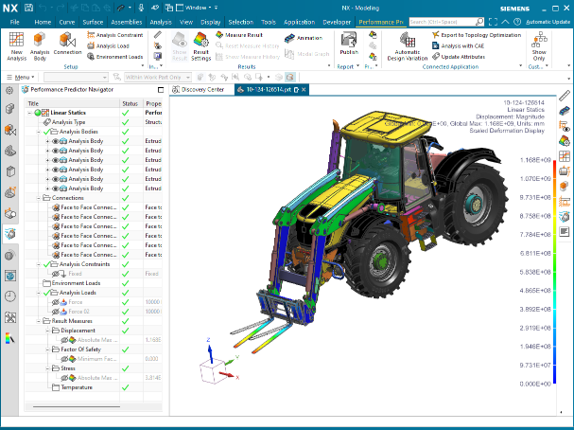Toggle visibility of fourth Analysis Body
The width and height of the screenshot is (574, 430).
click(x=55, y=170)
